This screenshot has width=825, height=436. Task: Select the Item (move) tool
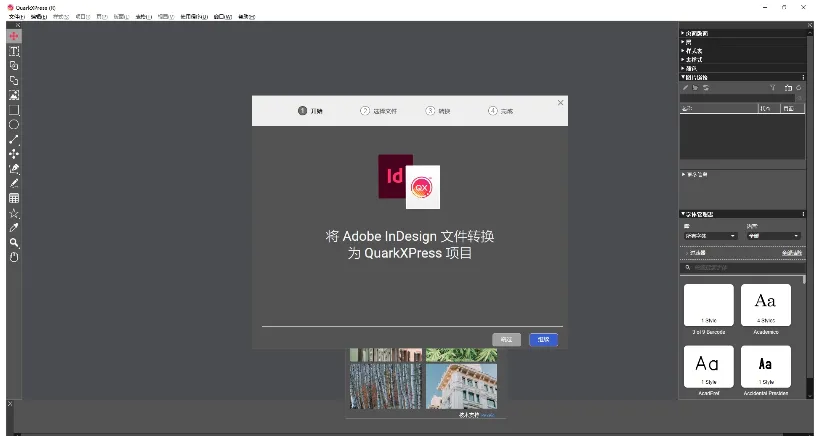(x=14, y=36)
